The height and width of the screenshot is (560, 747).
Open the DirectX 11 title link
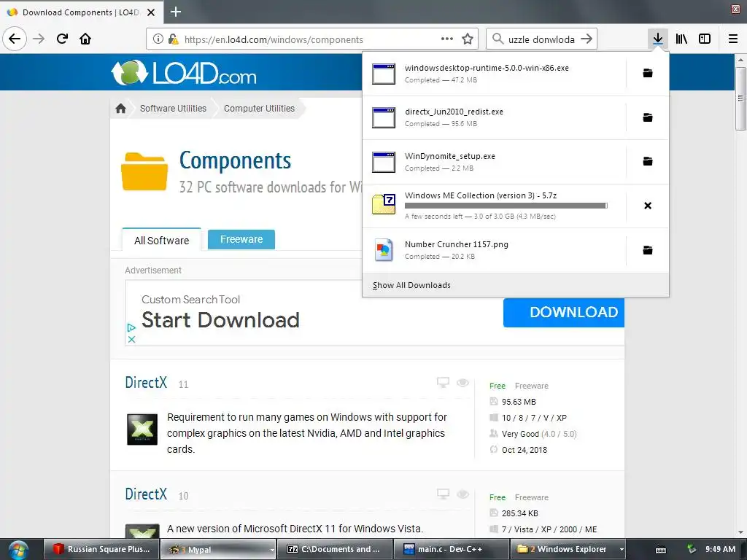tap(146, 382)
